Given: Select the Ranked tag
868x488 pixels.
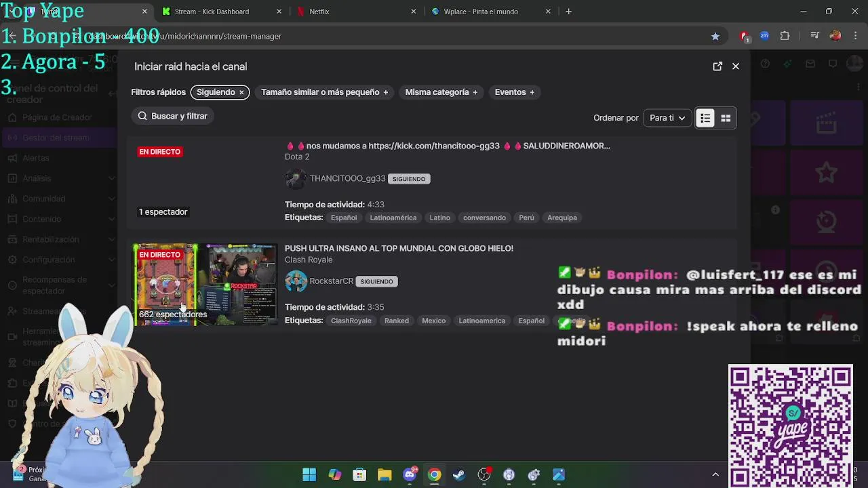Looking at the screenshot, I should 397,321.
